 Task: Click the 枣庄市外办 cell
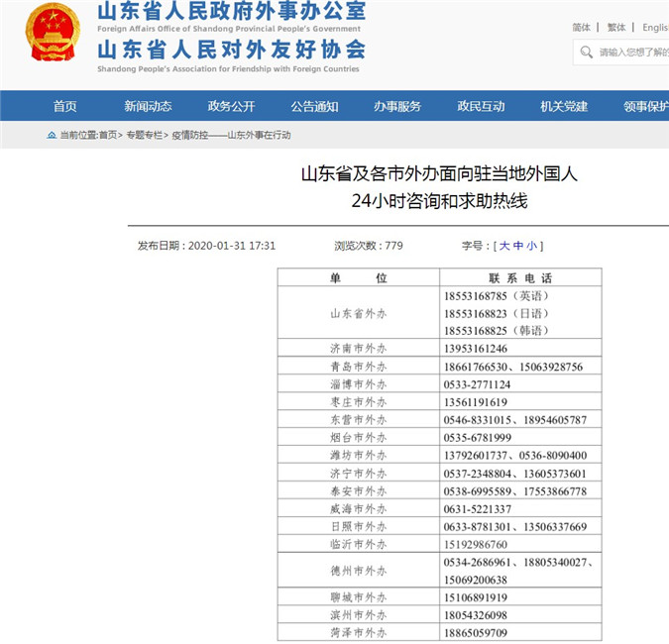(x=359, y=401)
